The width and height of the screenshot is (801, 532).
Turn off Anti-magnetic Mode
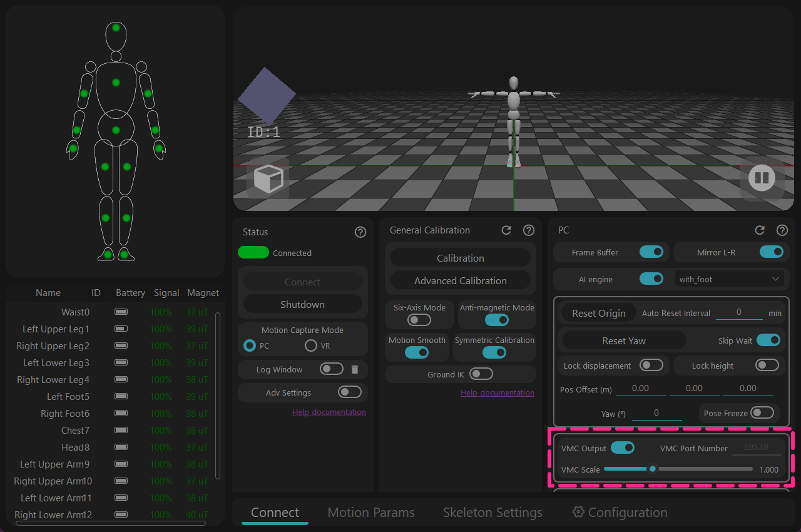click(x=497, y=320)
